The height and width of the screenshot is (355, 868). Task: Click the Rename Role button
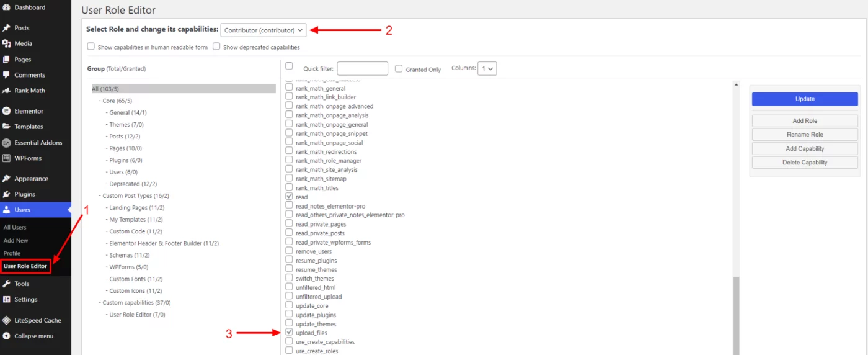click(805, 135)
